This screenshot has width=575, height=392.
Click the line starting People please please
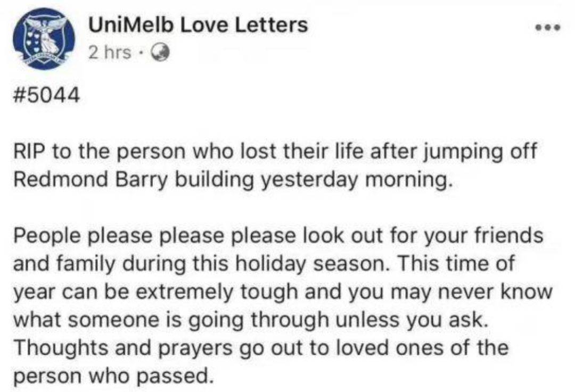click(x=278, y=236)
